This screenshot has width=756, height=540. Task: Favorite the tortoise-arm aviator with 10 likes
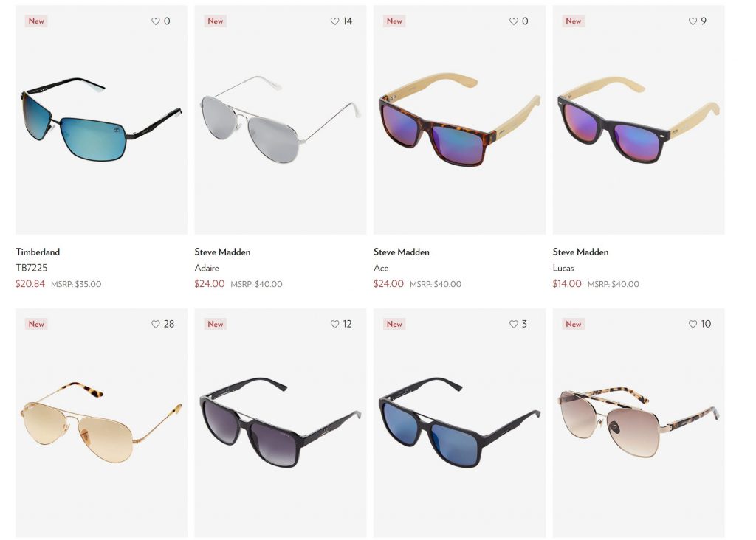pos(693,324)
